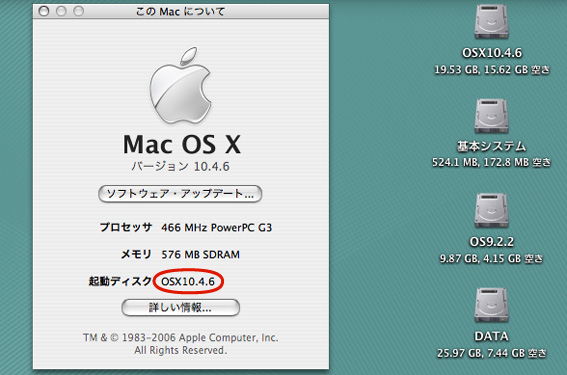Click the 詳しい情報 button
Viewport: 567px width, 375px height.
pyautogui.click(x=180, y=308)
